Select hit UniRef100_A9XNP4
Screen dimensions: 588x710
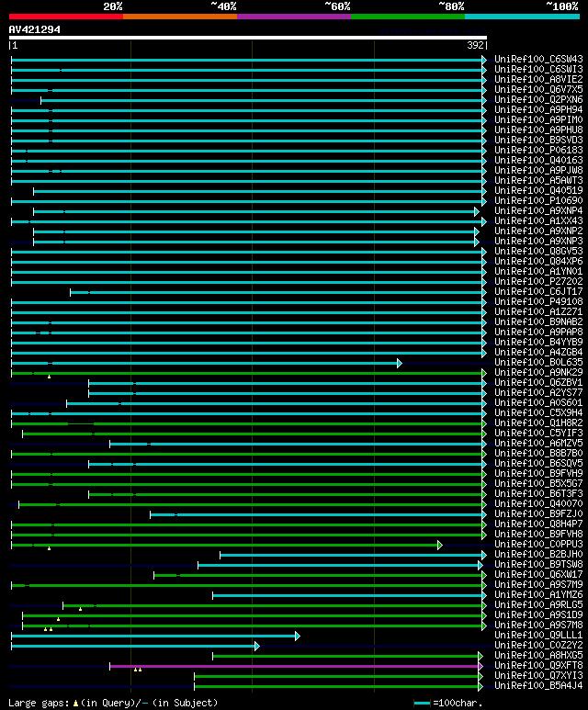[538, 211]
